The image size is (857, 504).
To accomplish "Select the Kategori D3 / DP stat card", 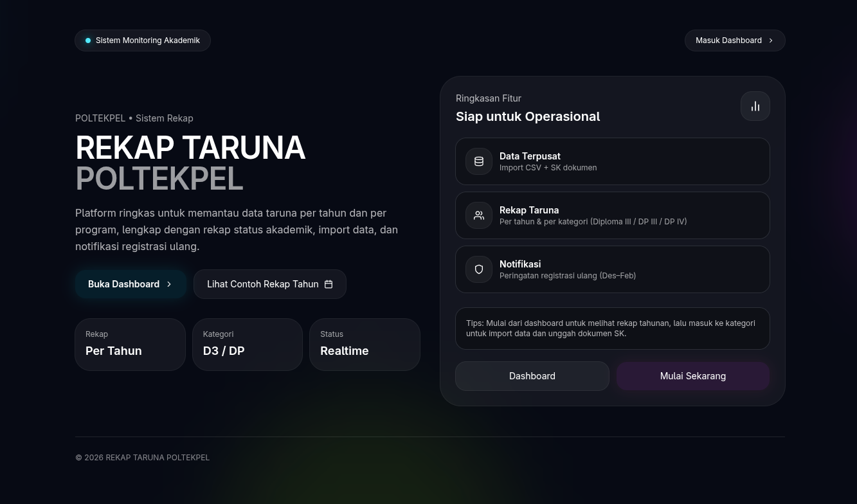I will (x=248, y=345).
